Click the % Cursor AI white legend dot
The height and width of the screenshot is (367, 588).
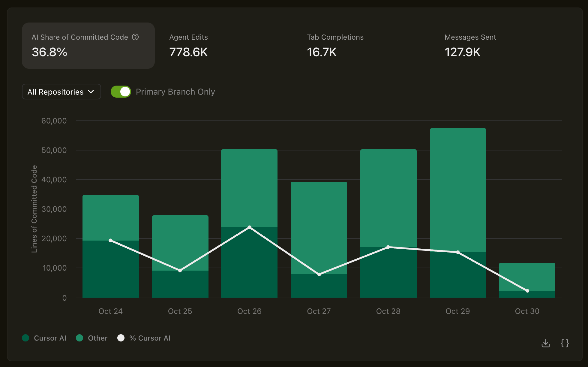coord(121,338)
